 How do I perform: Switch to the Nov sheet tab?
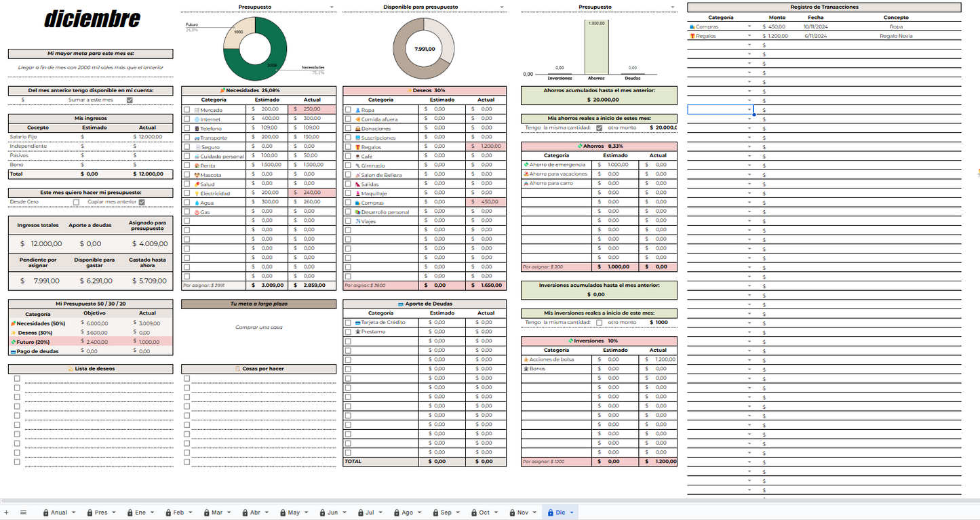point(523,513)
